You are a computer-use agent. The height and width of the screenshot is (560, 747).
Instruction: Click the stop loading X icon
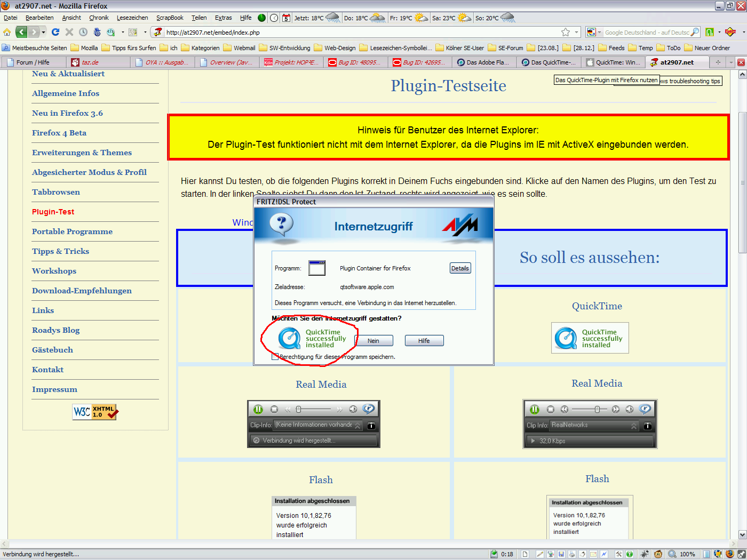[x=69, y=32]
